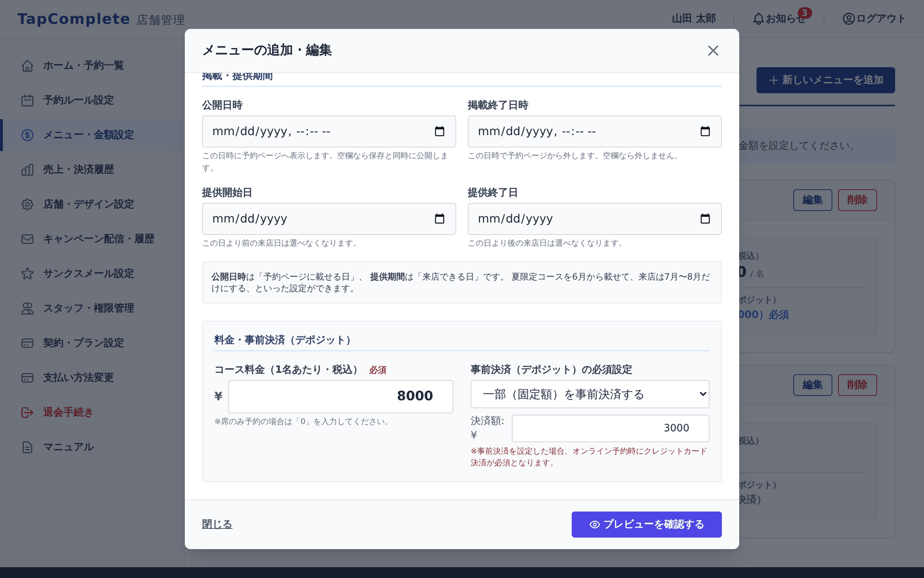Click プレビューを確認する button

[646, 524]
